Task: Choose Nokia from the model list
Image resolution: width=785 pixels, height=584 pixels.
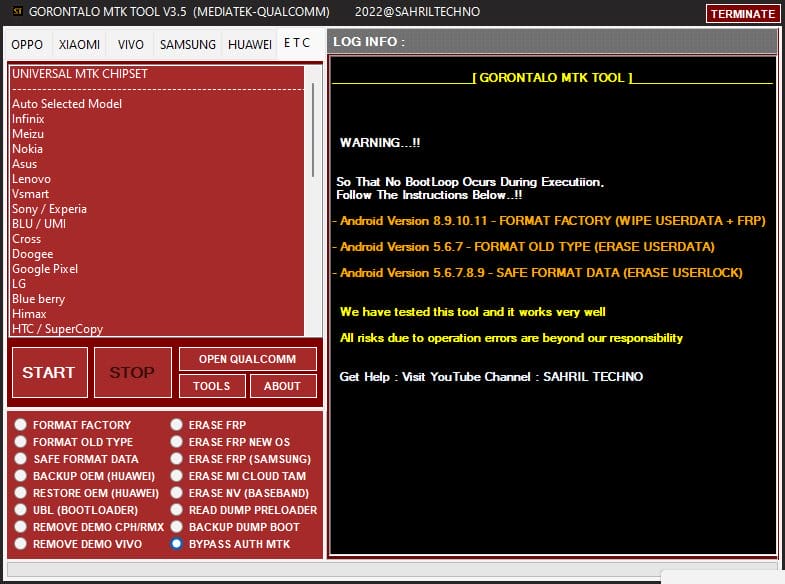Action: point(157,149)
